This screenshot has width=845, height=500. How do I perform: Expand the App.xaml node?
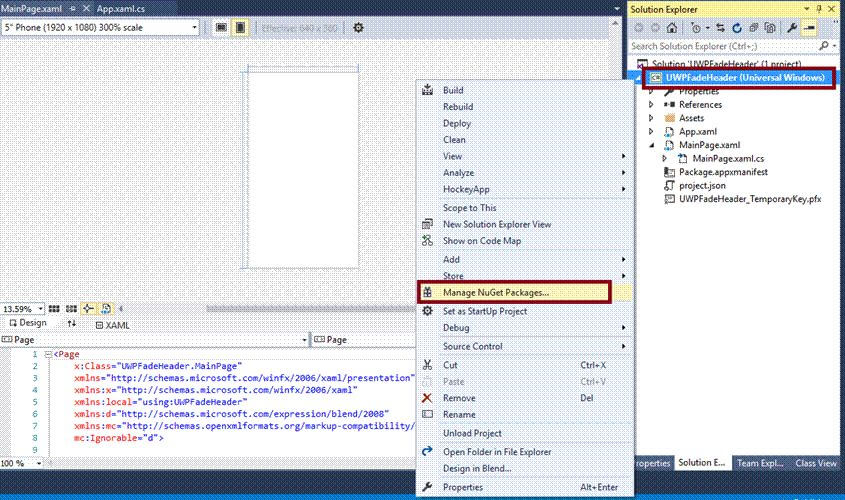tap(651, 131)
